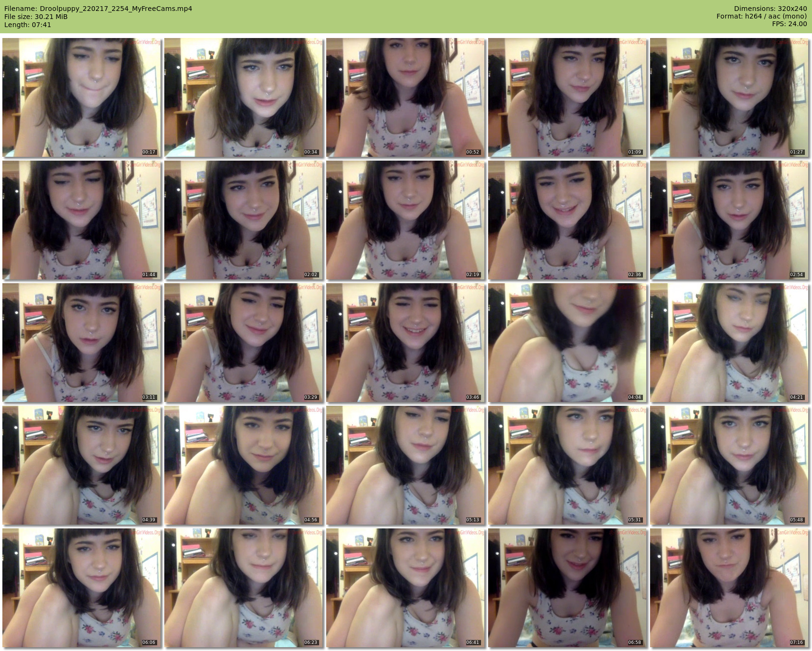812x651 pixels.
Task: Choose the frame marked 02:36
Action: 567,220
